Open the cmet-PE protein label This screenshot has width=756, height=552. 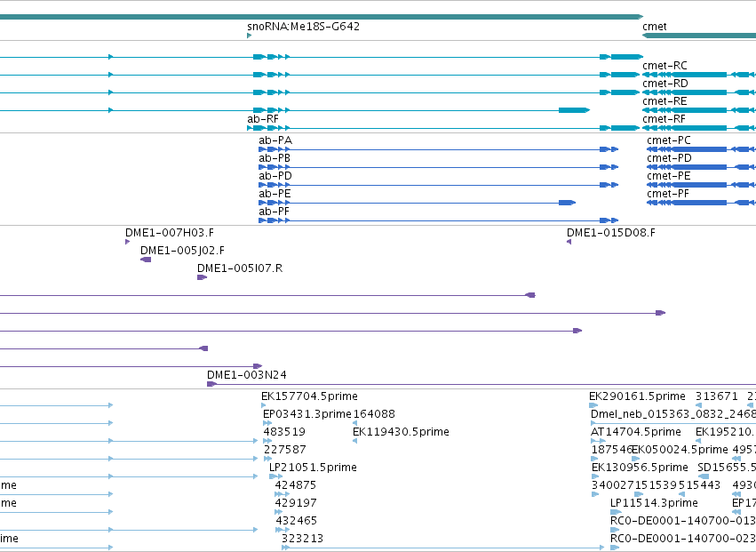tap(669, 176)
